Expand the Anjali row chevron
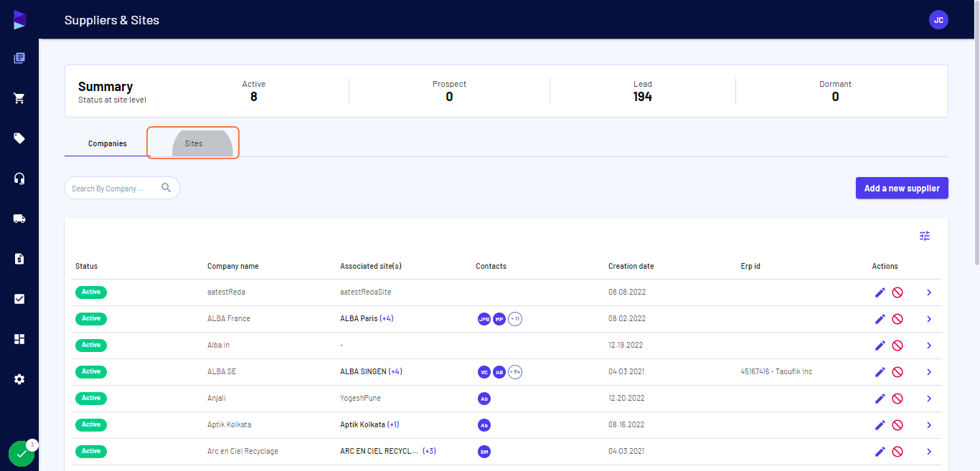The width and height of the screenshot is (980, 471). click(929, 399)
